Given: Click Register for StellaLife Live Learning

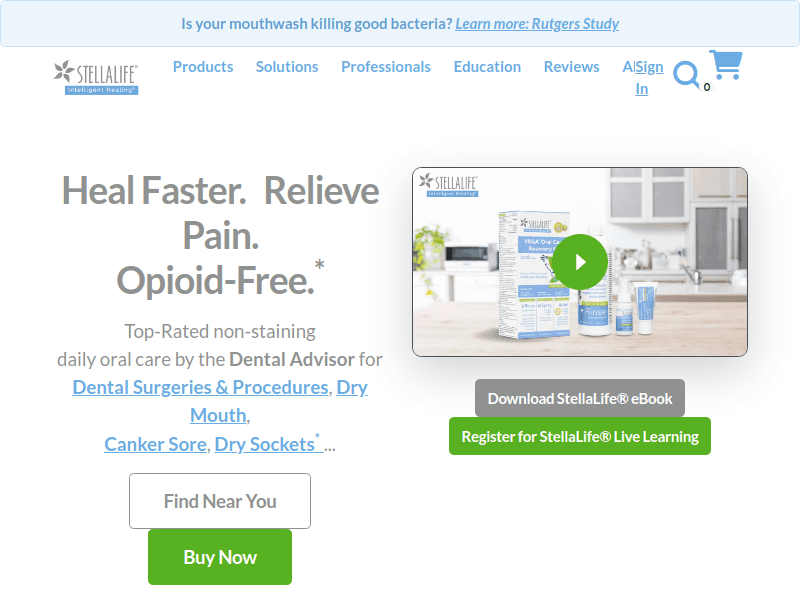Looking at the screenshot, I should coord(580,436).
